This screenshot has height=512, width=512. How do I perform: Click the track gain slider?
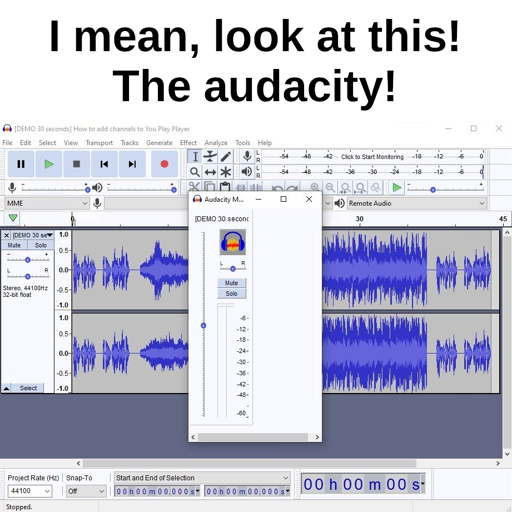[28, 259]
